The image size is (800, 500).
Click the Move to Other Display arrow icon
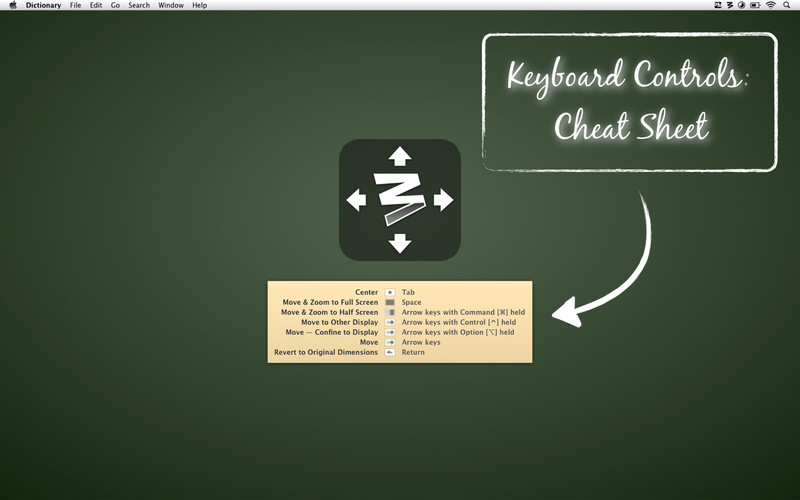tap(390, 322)
